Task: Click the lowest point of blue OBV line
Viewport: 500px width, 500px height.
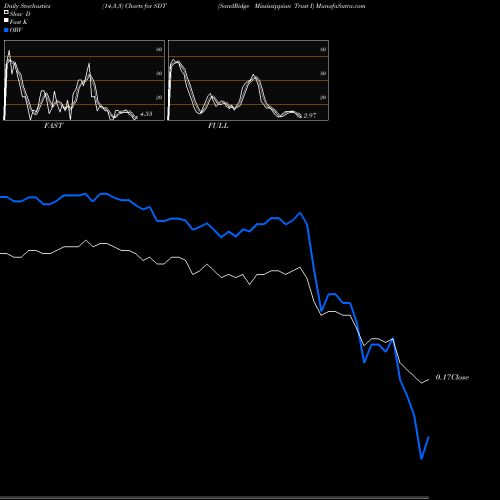Action: [421, 459]
